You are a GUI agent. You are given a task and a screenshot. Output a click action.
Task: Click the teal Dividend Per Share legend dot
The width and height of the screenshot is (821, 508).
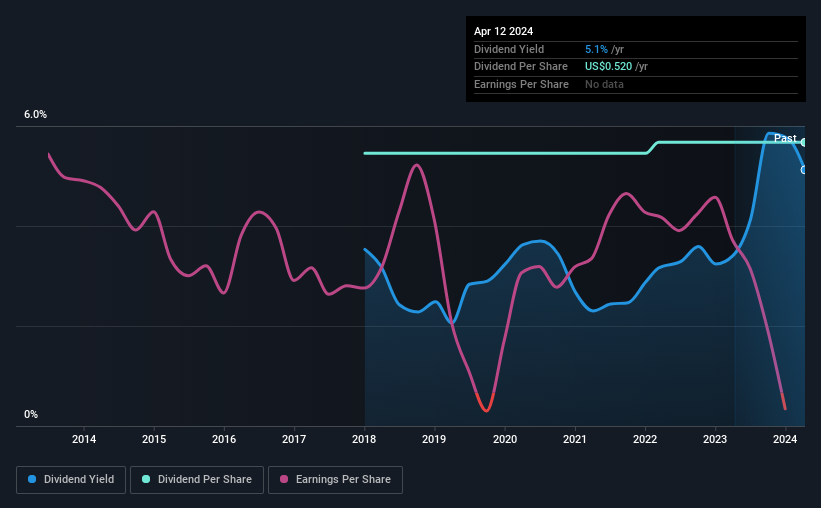[146, 479]
